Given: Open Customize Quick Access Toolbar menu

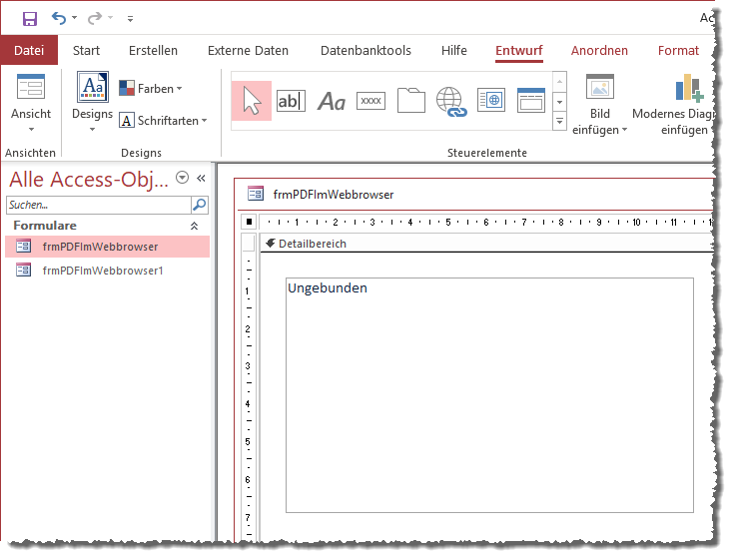Looking at the screenshot, I should point(130,19).
